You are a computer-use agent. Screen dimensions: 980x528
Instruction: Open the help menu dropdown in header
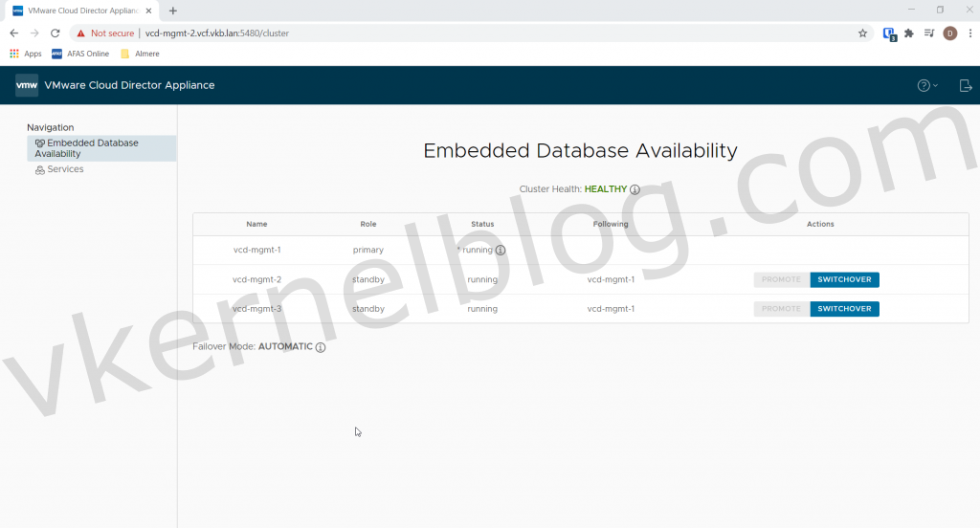[926, 85]
